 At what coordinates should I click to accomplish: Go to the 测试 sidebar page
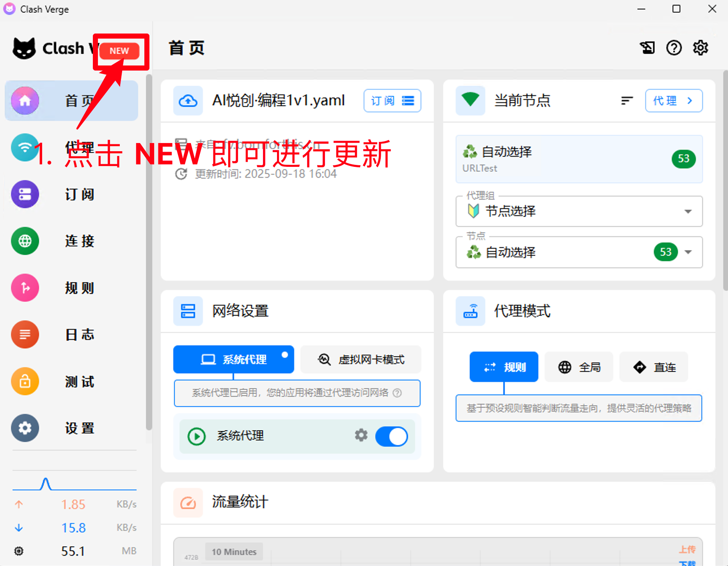71,381
